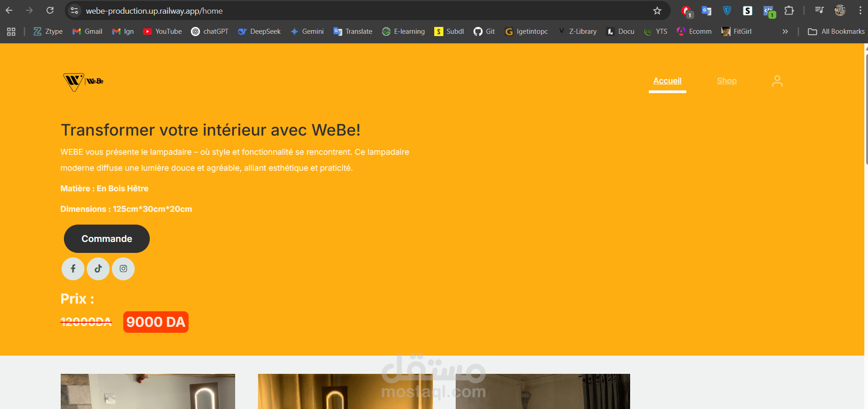This screenshot has height=409, width=868.
Task: Open the YTS bookmark
Action: pos(656,31)
